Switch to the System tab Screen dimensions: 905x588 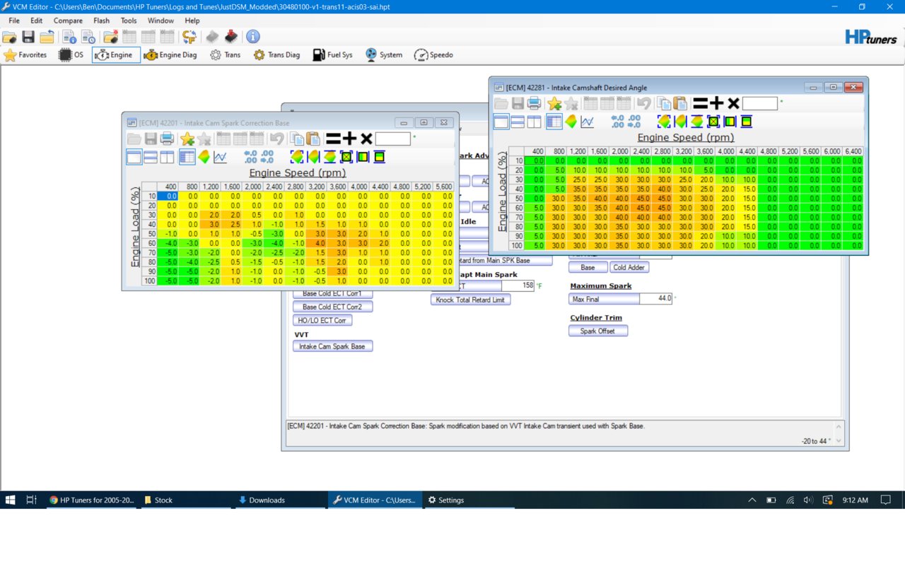click(x=384, y=54)
